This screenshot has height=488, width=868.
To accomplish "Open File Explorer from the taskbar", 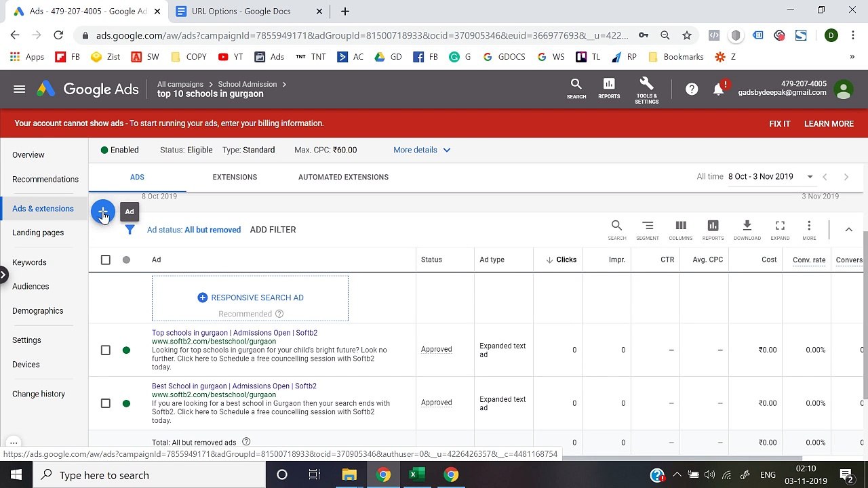I will point(349,475).
